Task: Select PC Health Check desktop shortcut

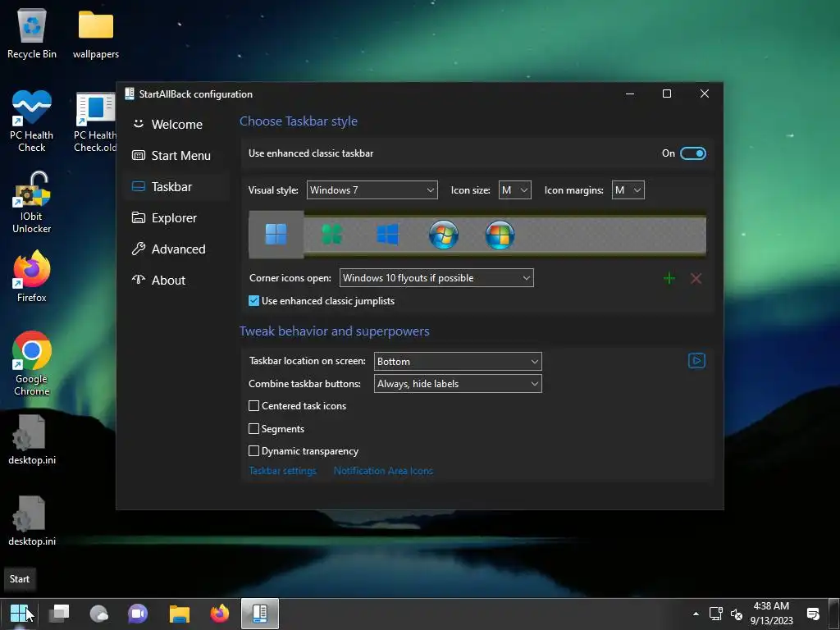Action: click(x=32, y=121)
